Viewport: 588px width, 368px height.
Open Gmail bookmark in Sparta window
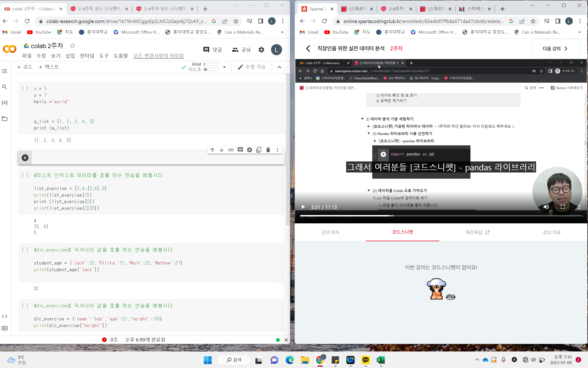[x=309, y=32]
